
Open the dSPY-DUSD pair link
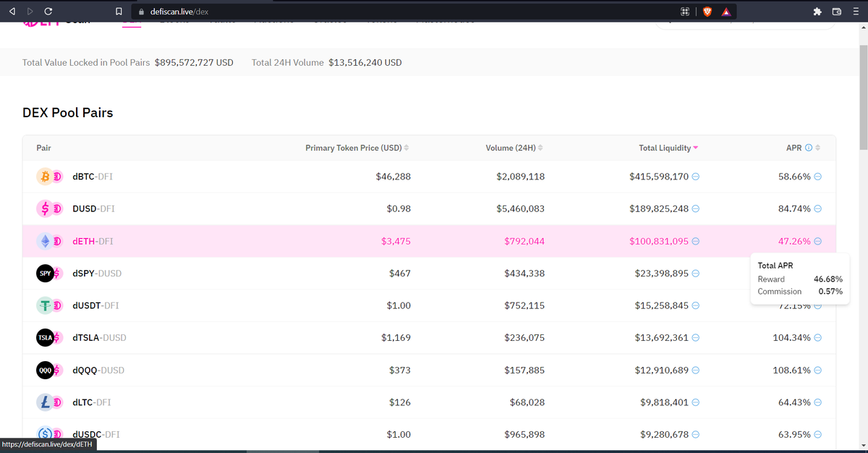click(97, 273)
